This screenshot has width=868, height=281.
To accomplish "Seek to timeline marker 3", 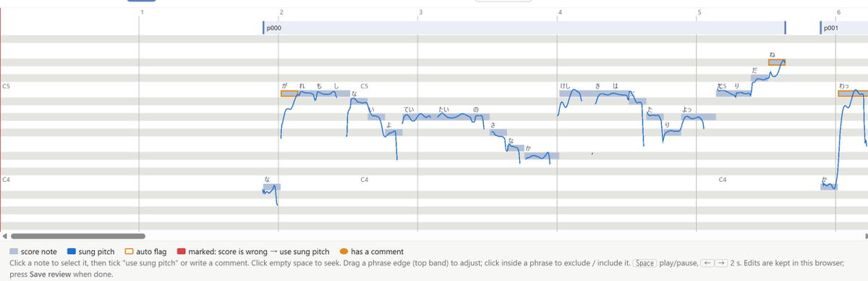I will coord(420,12).
